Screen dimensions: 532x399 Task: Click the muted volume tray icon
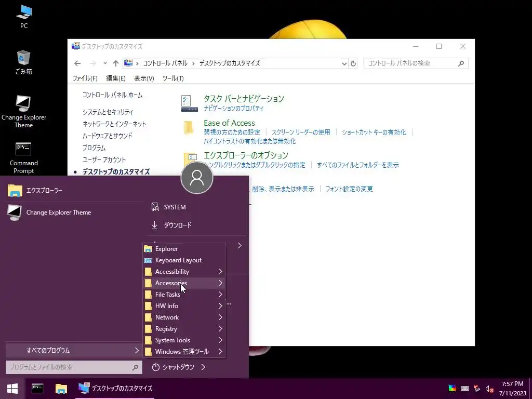point(489,389)
